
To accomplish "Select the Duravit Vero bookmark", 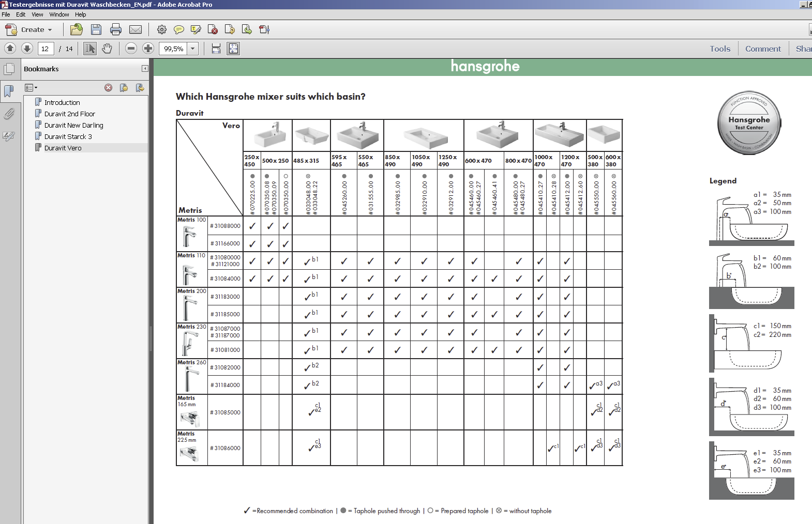I will pyautogui.click(x=63, y=148).
